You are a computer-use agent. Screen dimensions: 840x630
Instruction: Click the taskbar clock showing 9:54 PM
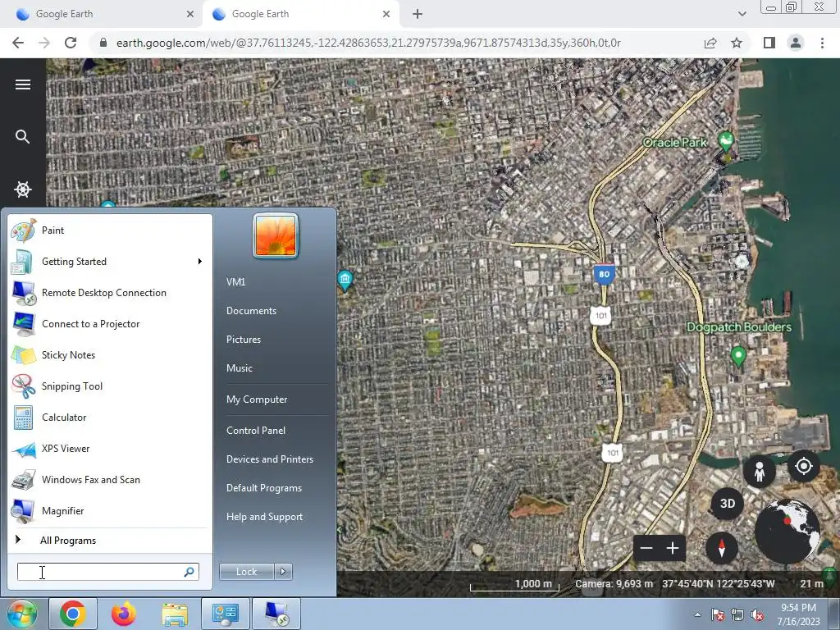tap(798, 614)
